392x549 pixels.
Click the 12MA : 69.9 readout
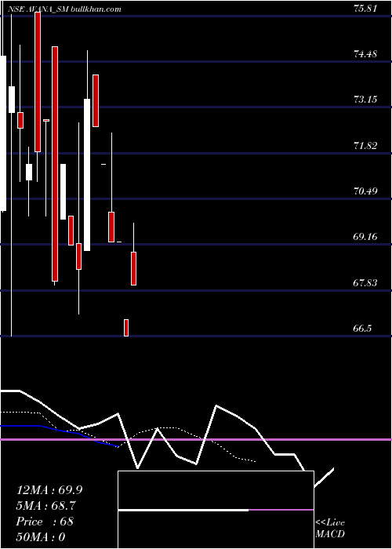49,490
